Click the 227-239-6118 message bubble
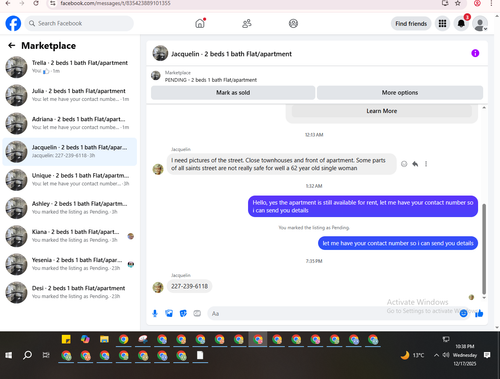 tap(189, 286)
